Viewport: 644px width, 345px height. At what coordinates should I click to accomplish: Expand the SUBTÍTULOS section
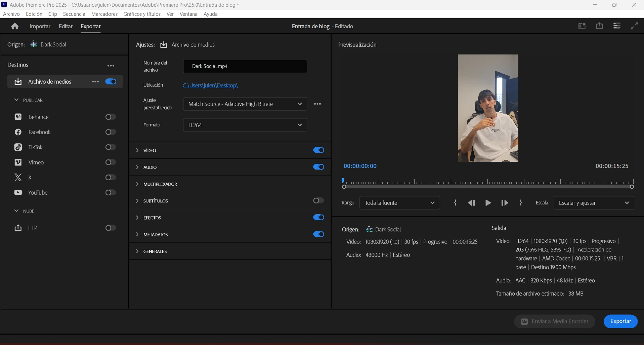[x=137, y=201]
